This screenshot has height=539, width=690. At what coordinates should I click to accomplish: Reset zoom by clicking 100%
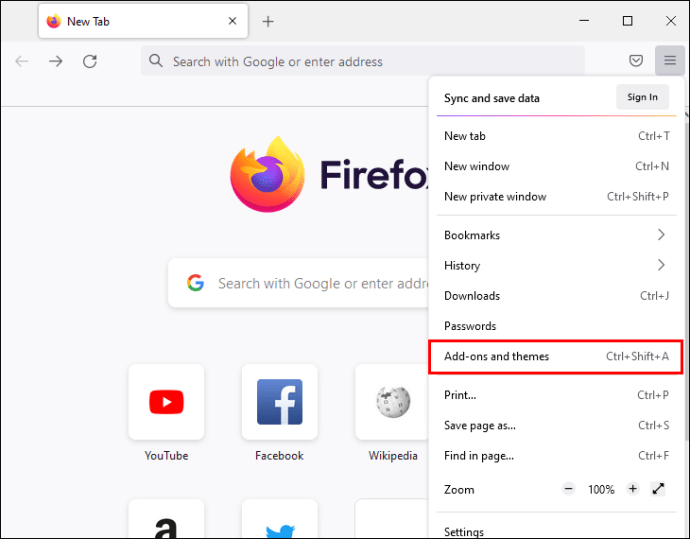tap(601, 489)
